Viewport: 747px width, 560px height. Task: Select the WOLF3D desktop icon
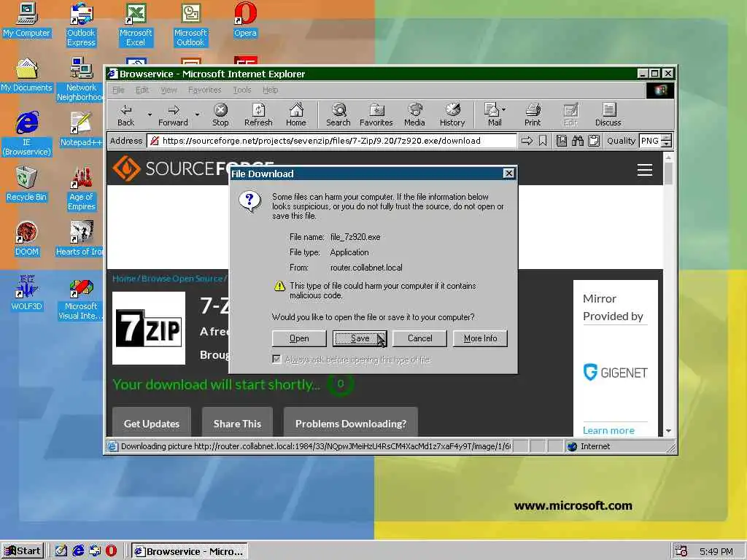tap(26, 293)
